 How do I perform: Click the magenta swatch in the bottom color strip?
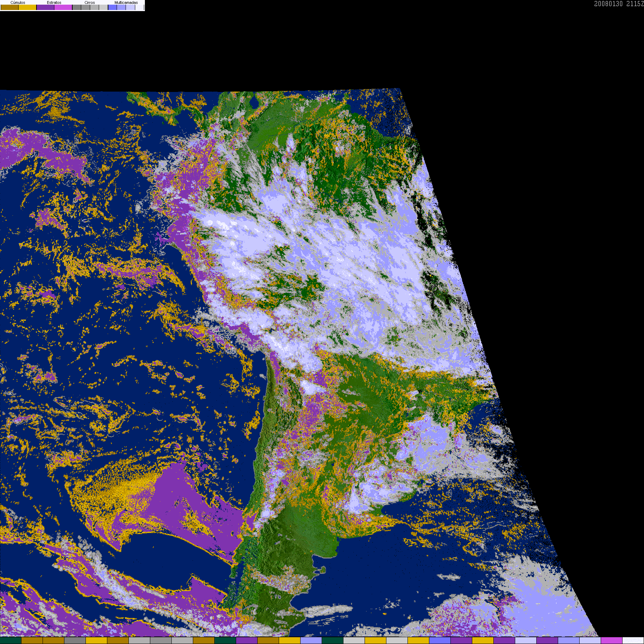tap(611, 640)
